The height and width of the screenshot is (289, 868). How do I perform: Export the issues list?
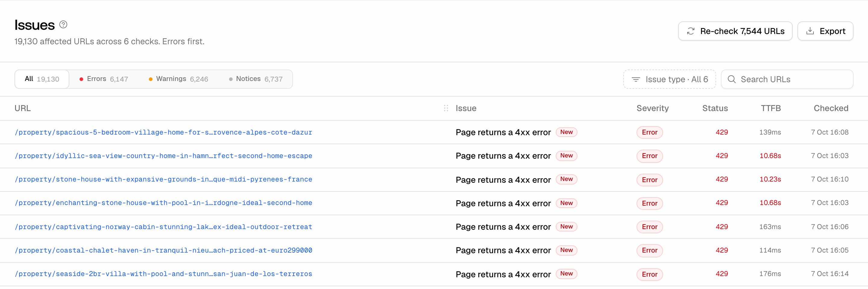[825, 31]
